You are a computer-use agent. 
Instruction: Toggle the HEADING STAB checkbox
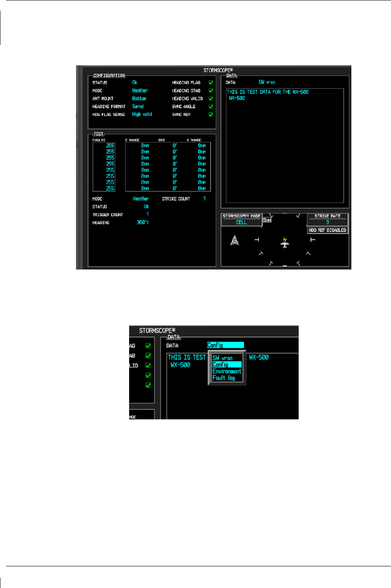[211, 91]
